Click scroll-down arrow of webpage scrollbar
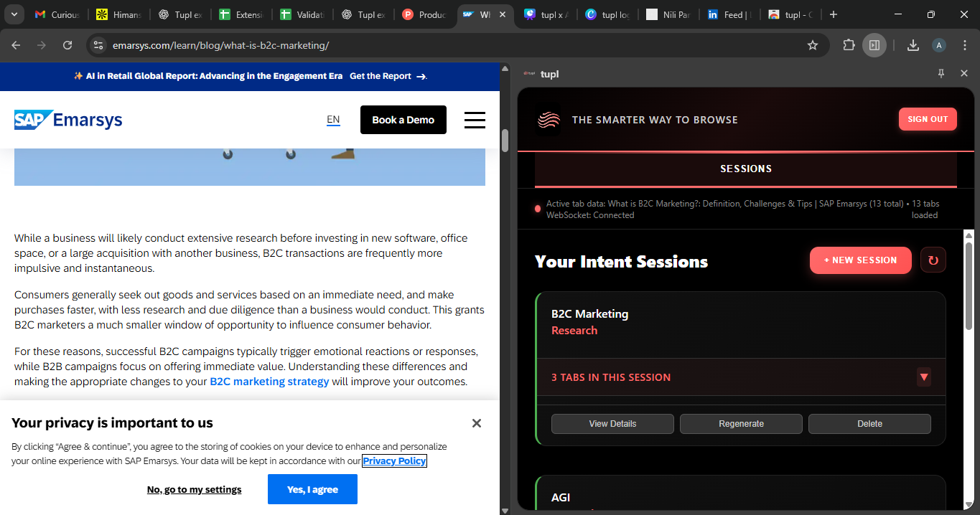 [x=505, y=510]
